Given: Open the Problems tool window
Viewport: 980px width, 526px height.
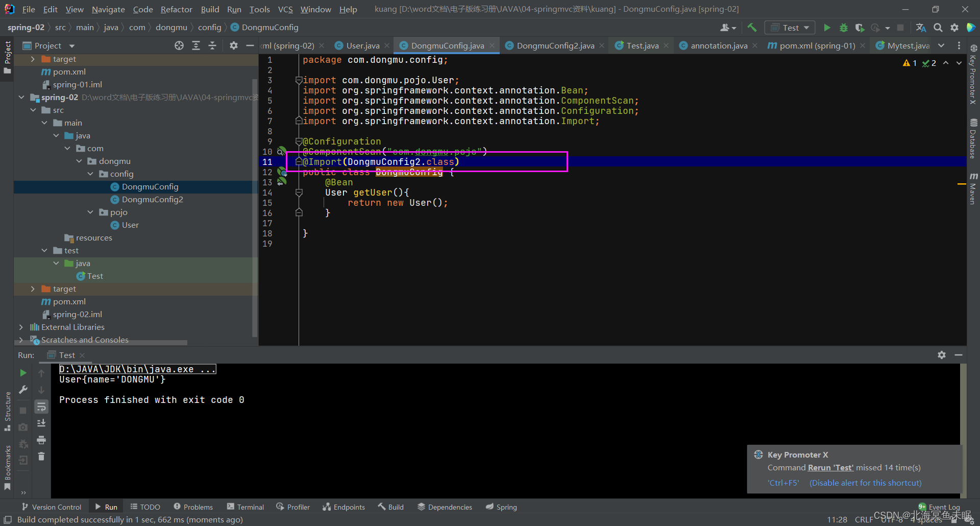Looking at the screenshot, I should [x=193, y=507].
